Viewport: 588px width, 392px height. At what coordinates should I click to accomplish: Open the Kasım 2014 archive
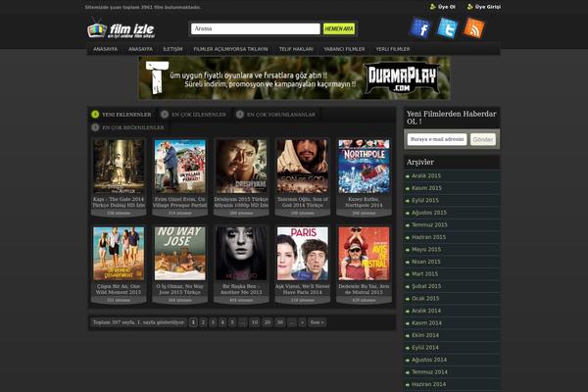point(426,323)
